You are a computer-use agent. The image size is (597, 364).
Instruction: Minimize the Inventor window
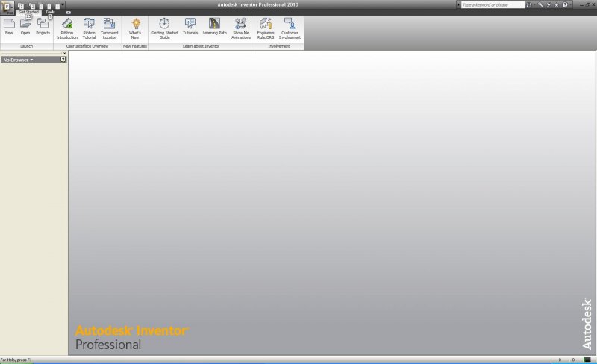pyautogui.click(x=581, y=5)
